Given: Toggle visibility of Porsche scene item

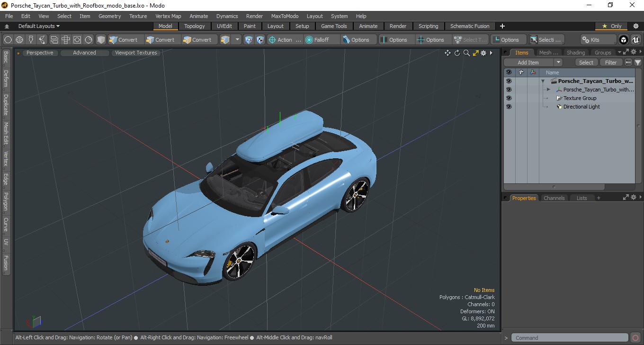Looking at the screenshot, I should (x=509, y=81).
